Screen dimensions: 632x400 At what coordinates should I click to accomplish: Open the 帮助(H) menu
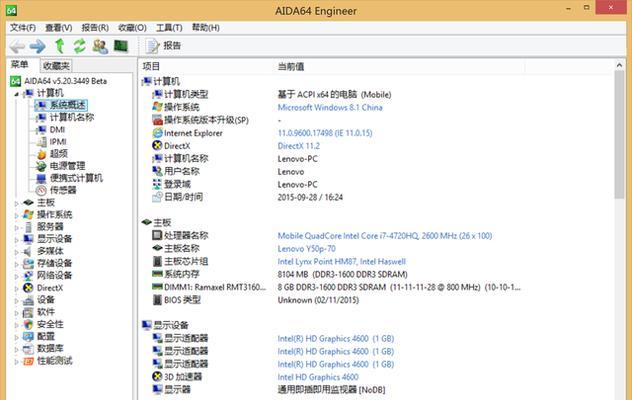(206, 27)
